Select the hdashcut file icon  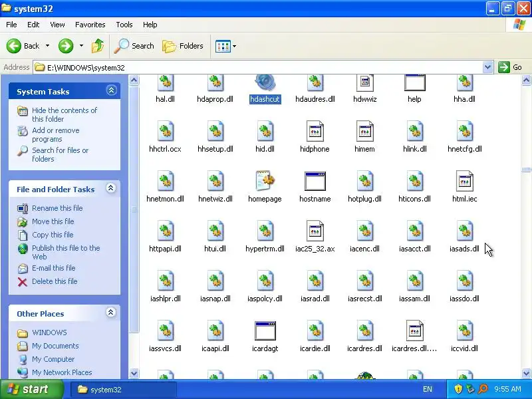point(265,82)
